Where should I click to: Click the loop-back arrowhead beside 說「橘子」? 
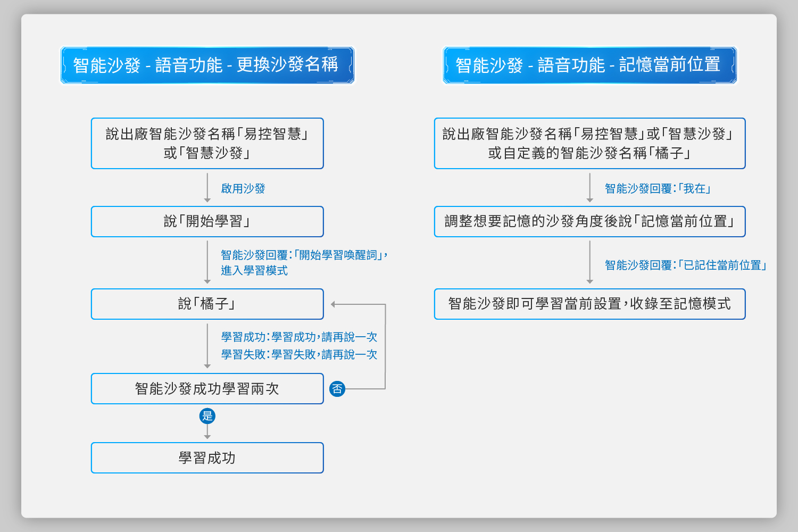[333, 304]
